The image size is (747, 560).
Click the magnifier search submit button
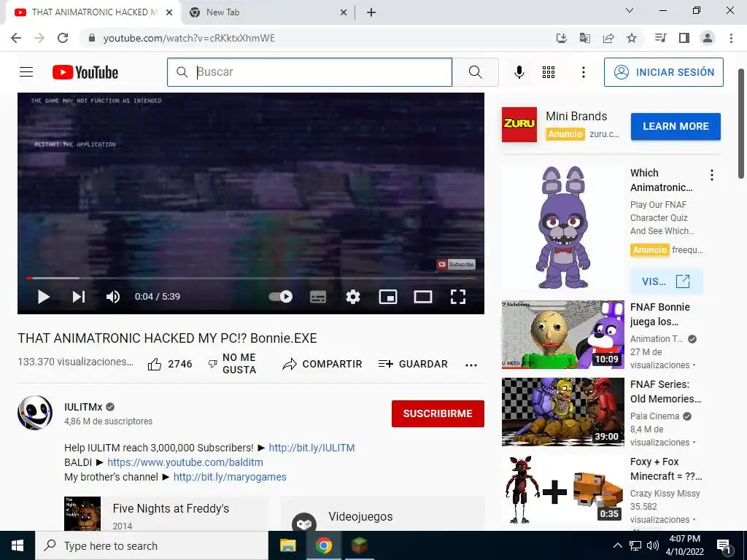475,72
